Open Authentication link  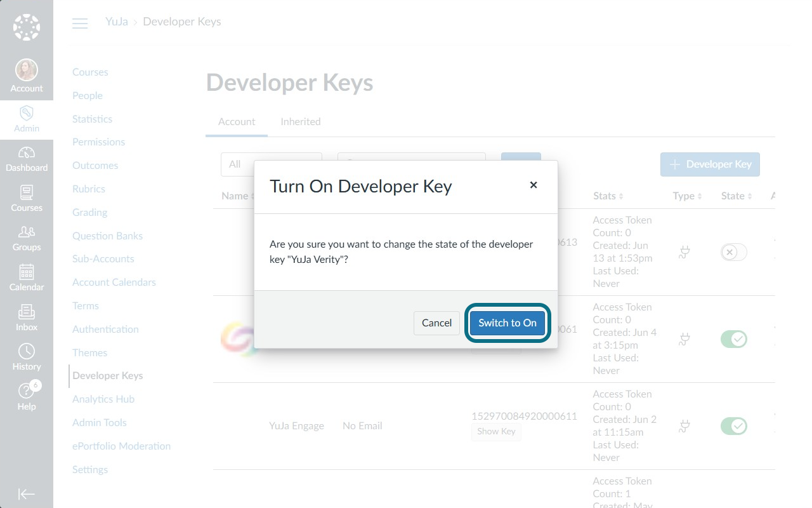[x=105, y=329]
